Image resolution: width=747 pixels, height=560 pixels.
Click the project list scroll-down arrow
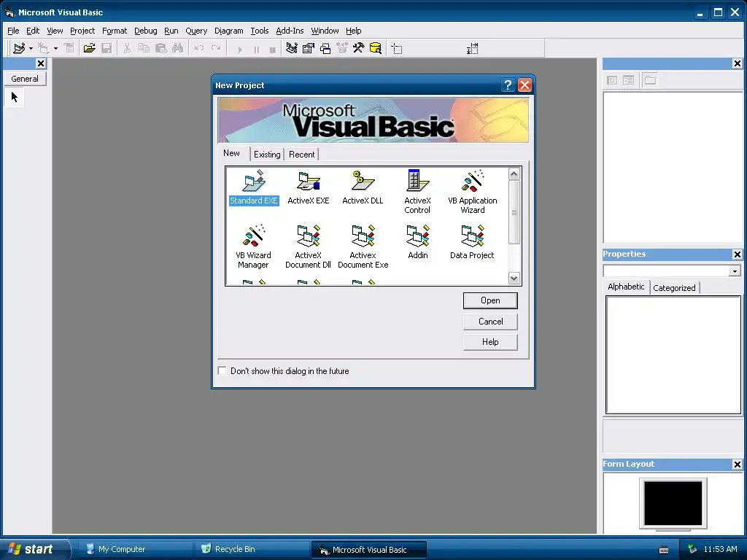click(514, 278)
